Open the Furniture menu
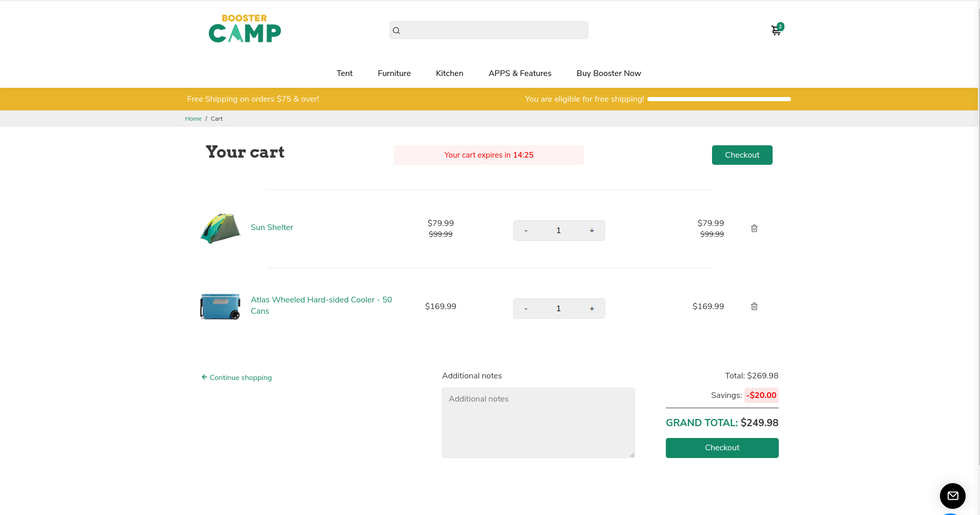Viewport: 980px width, 515px height. click(x=394, y=73)
